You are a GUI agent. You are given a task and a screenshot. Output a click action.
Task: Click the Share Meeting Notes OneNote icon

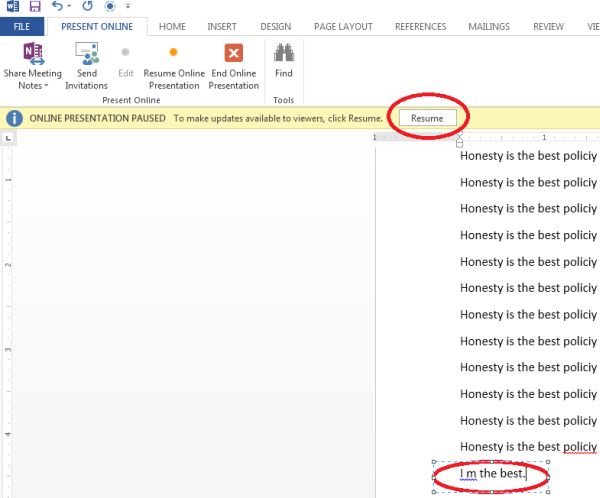pos(33,53)
